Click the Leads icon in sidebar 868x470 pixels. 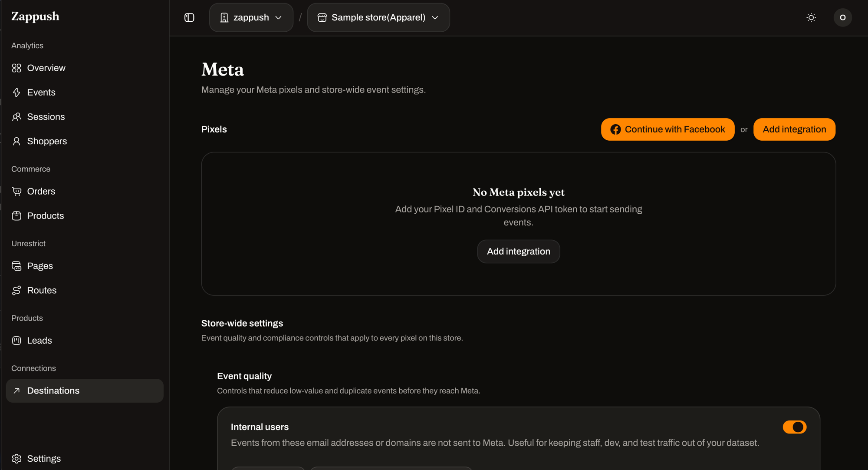[16, 341]
